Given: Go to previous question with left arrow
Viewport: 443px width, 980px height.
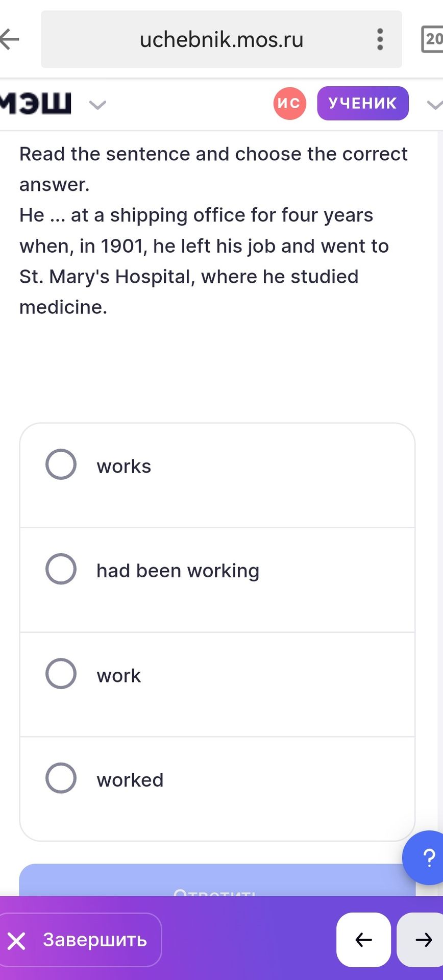Looking at the screenshot, I should [363, 940].
